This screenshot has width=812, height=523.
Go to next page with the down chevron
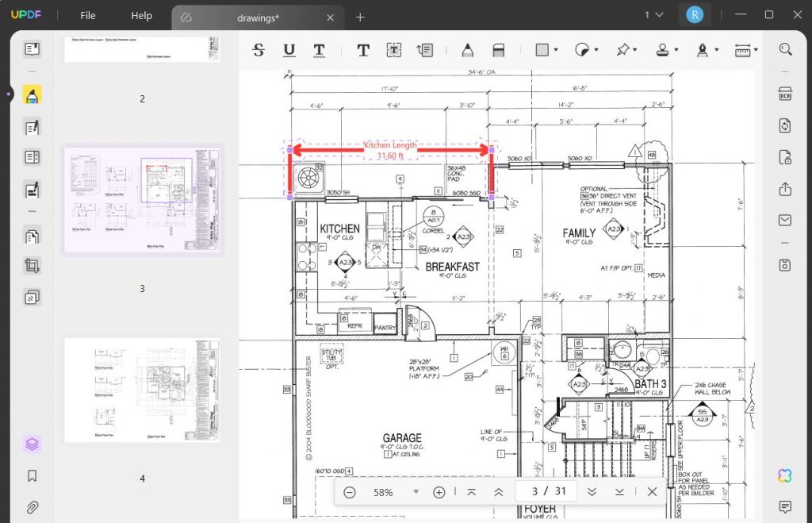(x=592, y=492)
